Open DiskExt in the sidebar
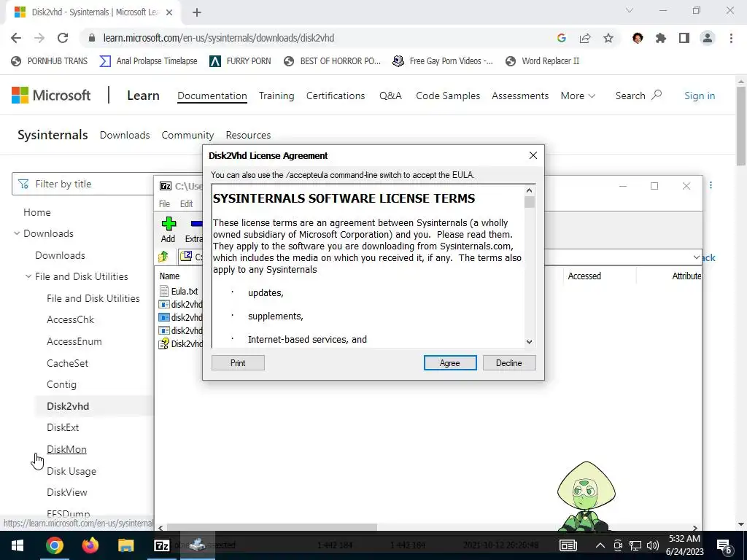747x560 pixels. 63,427
